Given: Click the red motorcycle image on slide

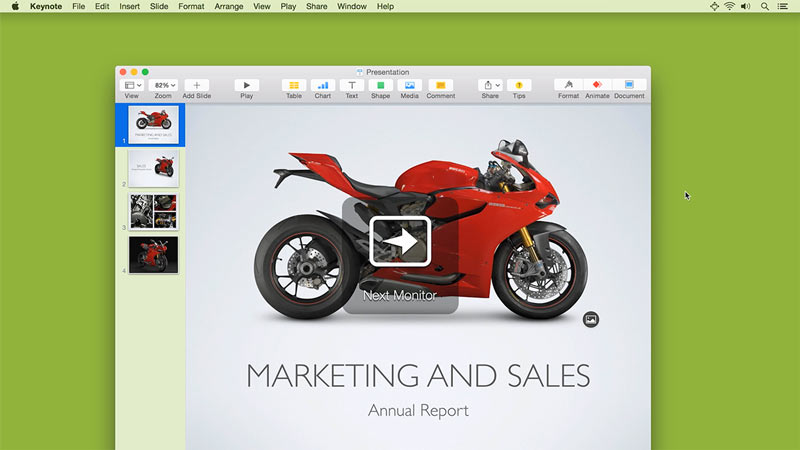Looking at the screenshot, I should (421, 229).
